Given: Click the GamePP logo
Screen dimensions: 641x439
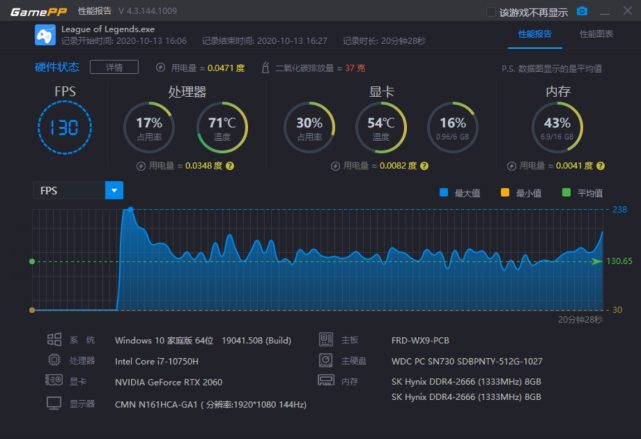Looking at the screenshot, I should 38,11.
